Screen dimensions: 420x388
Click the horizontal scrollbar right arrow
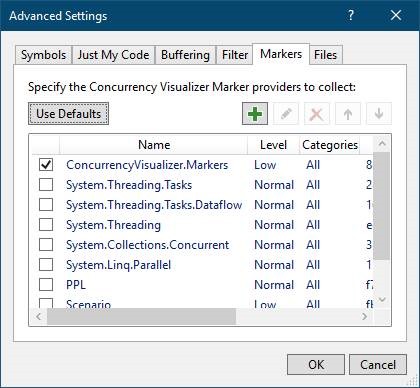pyautogui.click(x=365, y=316)
